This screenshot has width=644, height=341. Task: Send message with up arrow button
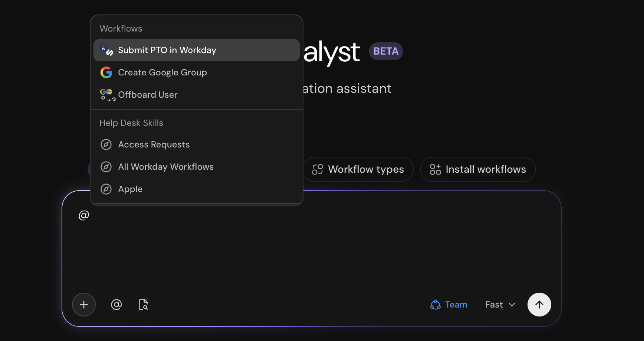tap(539, 305)
